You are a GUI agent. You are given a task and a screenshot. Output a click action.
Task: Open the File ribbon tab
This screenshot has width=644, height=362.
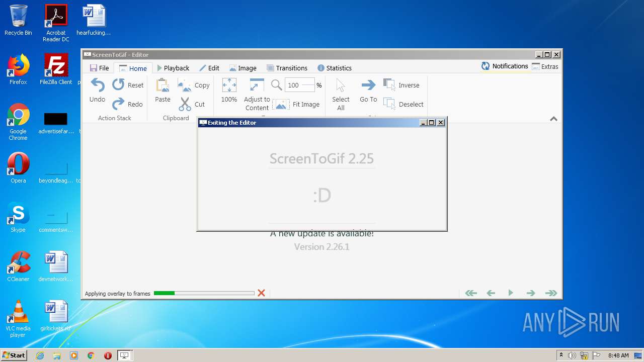coord(99,68)
